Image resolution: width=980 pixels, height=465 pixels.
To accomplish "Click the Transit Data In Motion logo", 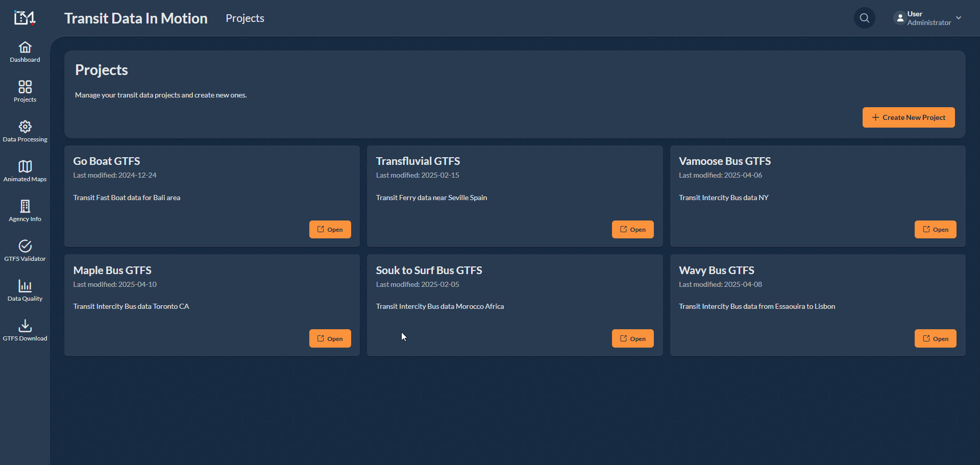I will 24,18.
